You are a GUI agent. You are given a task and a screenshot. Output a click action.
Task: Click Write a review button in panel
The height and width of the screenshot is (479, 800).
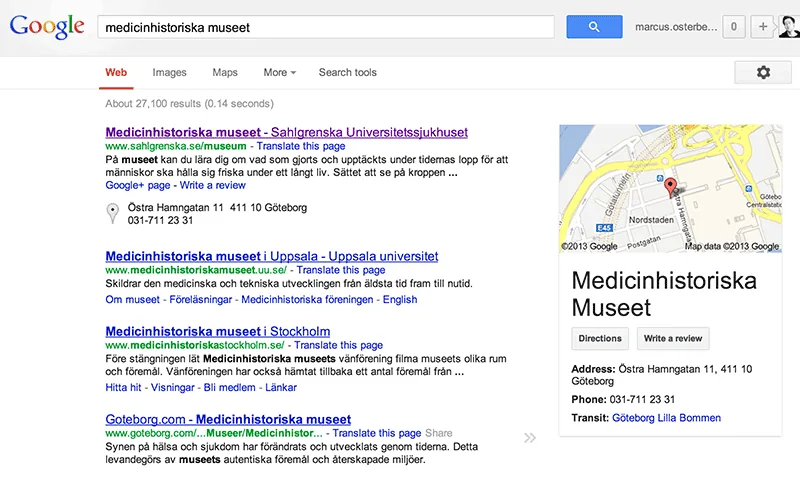tap(673, 338)
